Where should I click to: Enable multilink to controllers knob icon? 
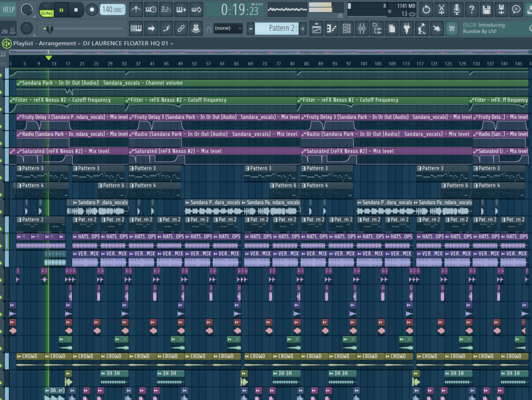pyautogui.click(x=196, y=29)
